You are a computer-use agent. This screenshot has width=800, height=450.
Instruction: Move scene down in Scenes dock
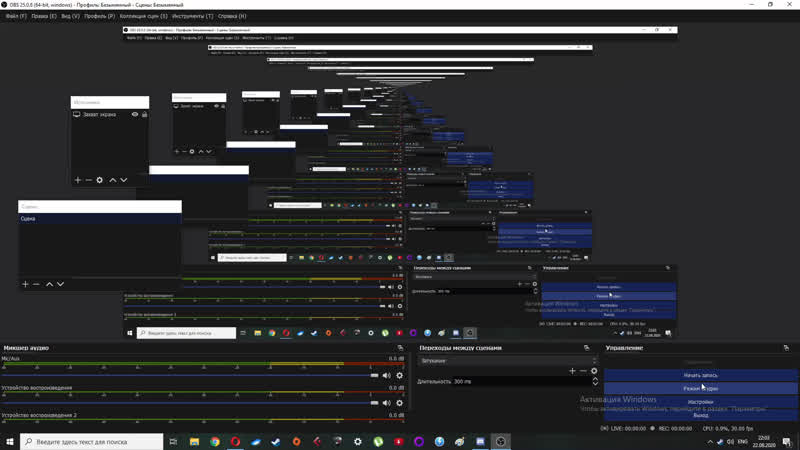pyautogui.click(x=61, y=284)
